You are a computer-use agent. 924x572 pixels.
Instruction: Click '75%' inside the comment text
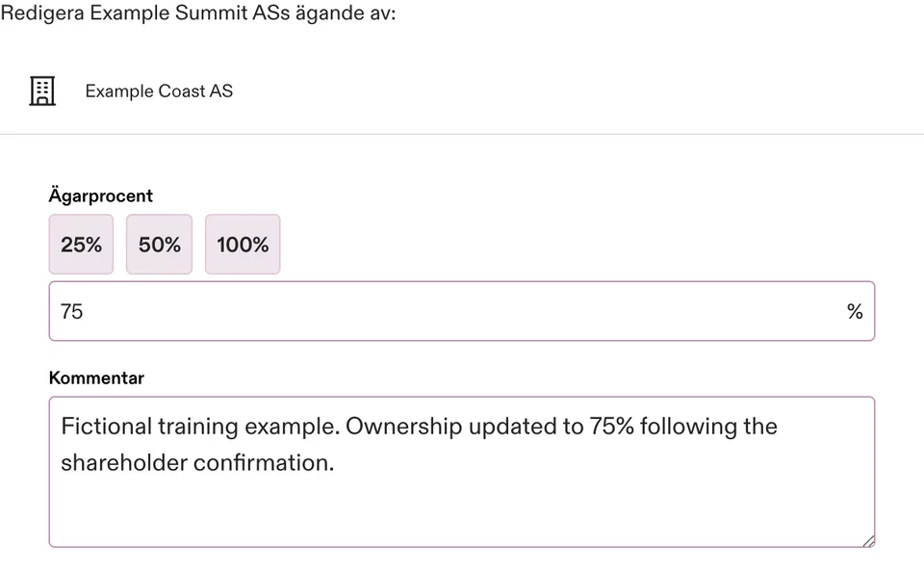(612, 427)
